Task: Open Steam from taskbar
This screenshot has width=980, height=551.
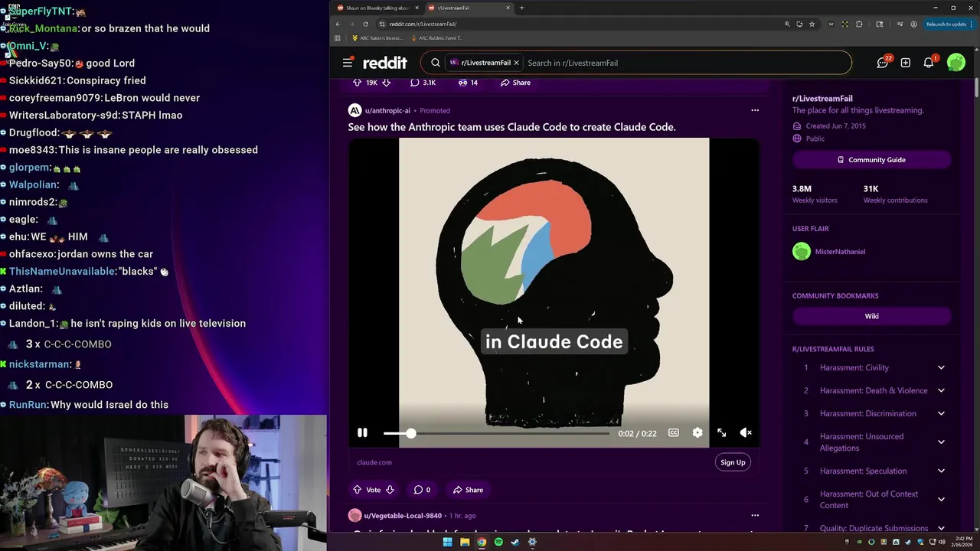Action: pyautogui.click(x=515, y=542)
